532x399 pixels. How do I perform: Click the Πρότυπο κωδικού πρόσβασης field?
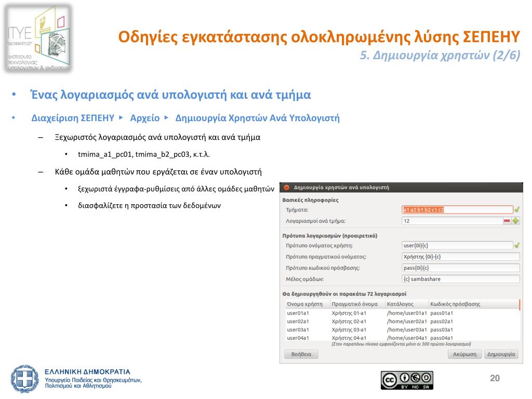(x=461, y=268)
